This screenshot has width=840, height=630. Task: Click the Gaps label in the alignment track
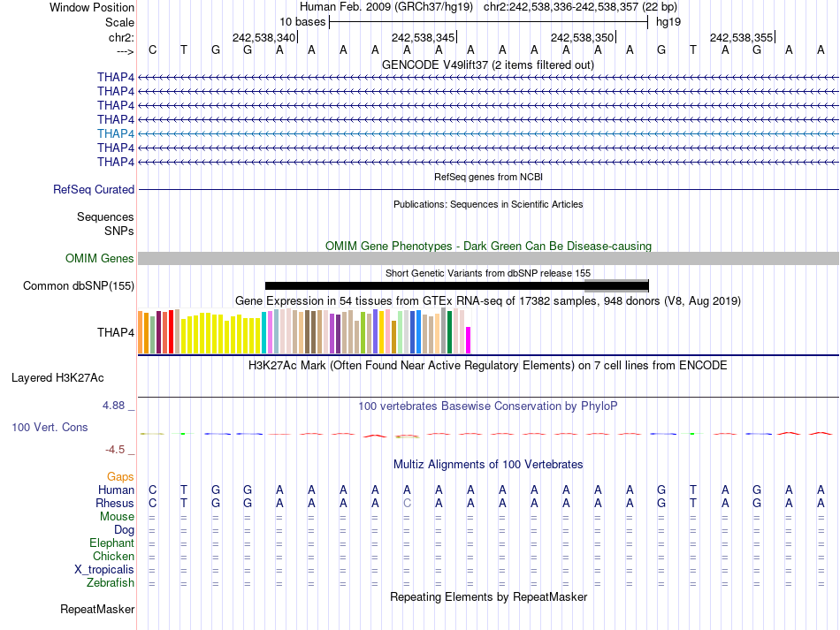pos(120,476)
